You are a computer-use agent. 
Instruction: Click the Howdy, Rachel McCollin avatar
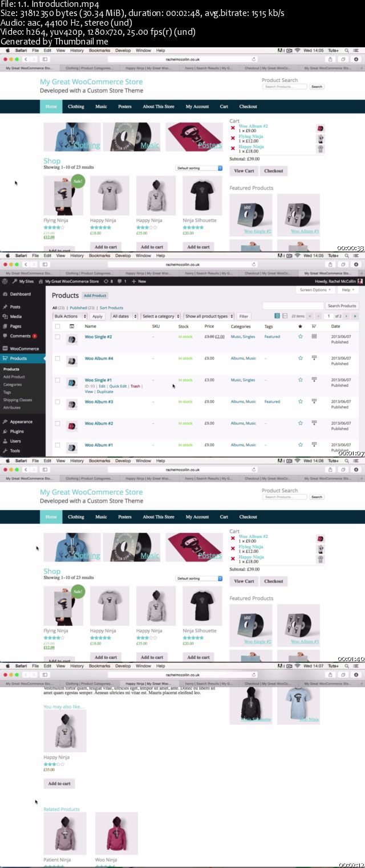[x=360, y=282]
